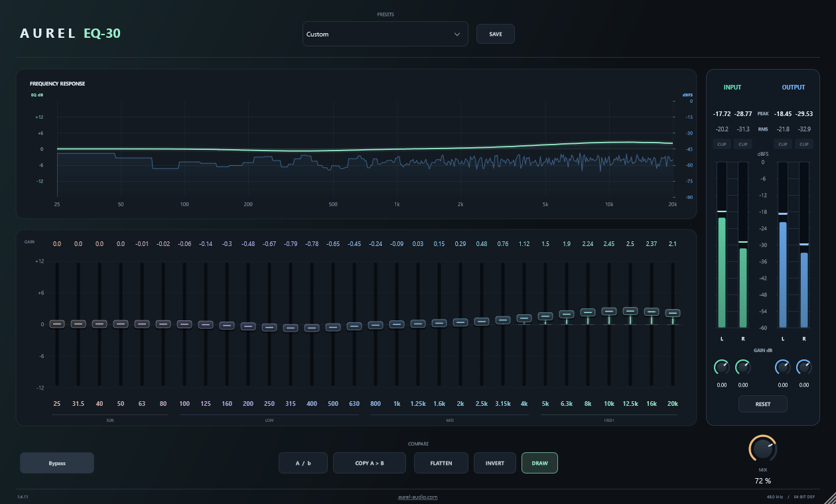The width and height of the screenshot is (836, 504).
Task: Click the SAVE preset button
Action: coord(496,34)
